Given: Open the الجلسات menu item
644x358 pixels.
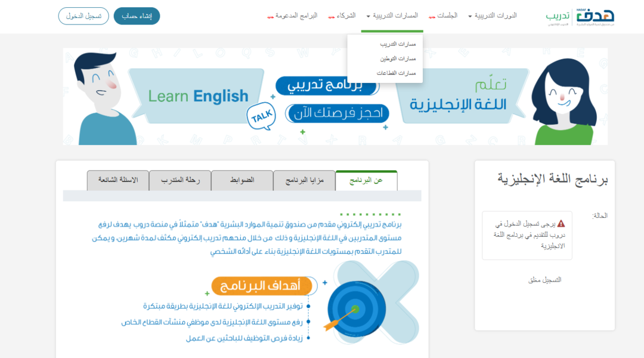Looking at the screenshot, I should 443,16.
